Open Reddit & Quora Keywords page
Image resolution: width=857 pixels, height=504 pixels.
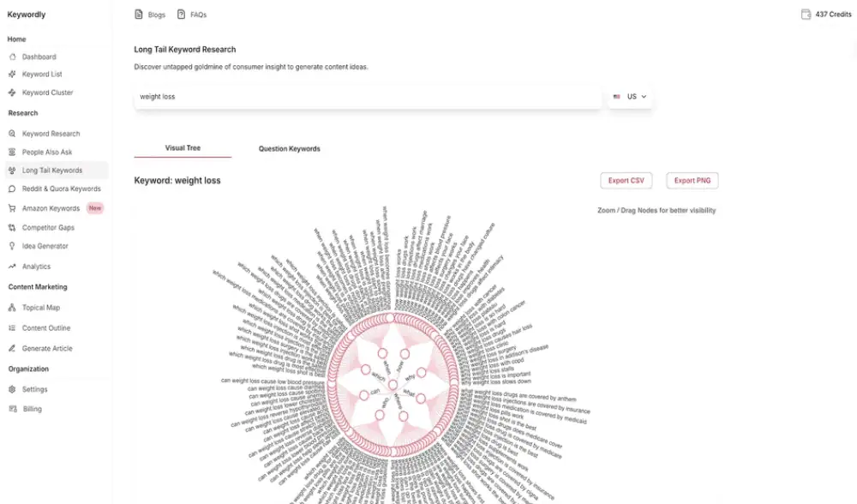coord(61,189)
